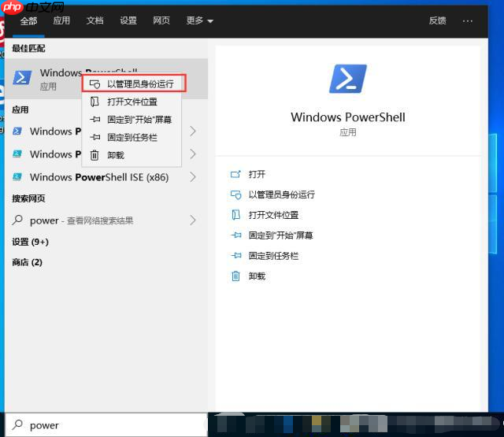Click the best-match PowerShell icon
The height and width of the screenshot is (437, 504).
pos(22,78)
